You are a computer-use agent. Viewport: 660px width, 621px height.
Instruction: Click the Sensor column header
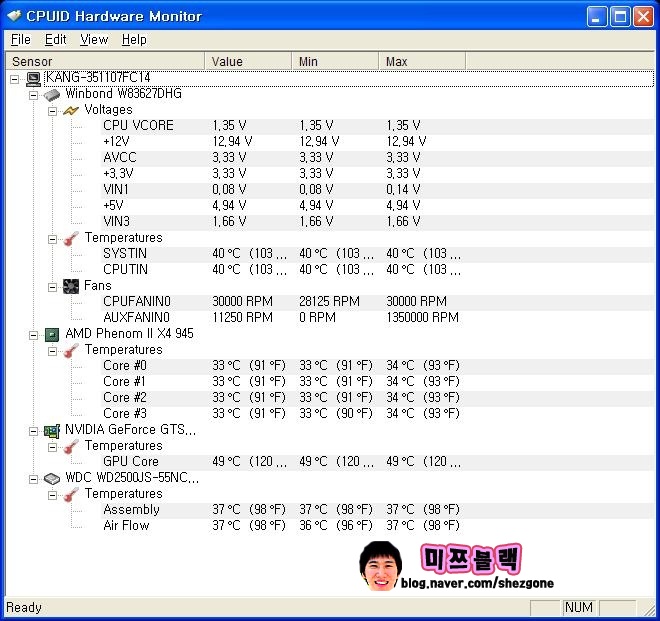point(105,61)
